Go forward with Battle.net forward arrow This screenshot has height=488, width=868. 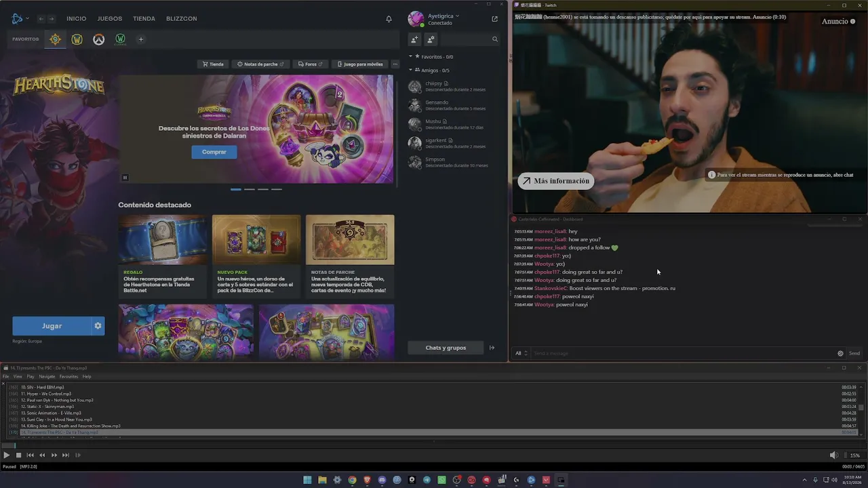[x=52, y=19]
